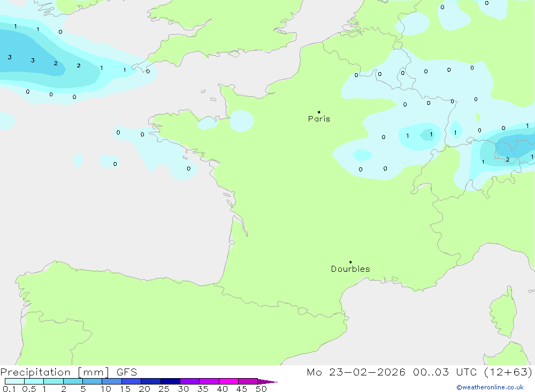Image resolution: width=535 pixels, height=392 pixels.
Task: Select the 2–5 mm sky blue legend block
Action: 73,381
